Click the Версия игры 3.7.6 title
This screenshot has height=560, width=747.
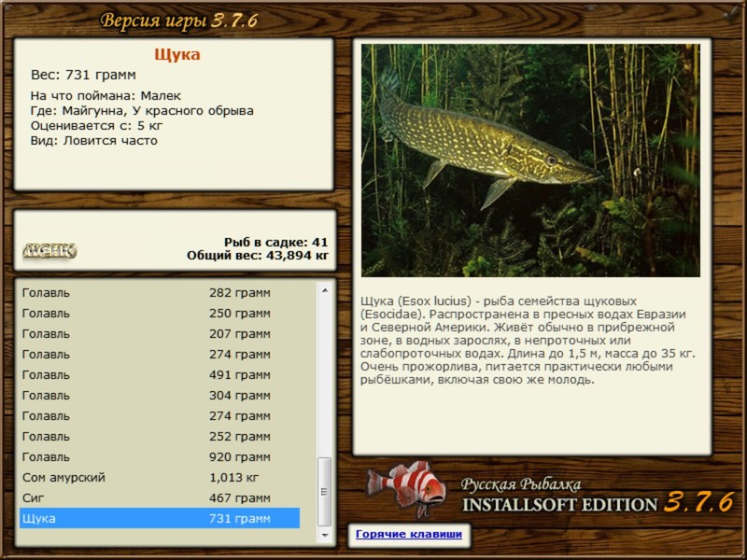pos(179,21)
